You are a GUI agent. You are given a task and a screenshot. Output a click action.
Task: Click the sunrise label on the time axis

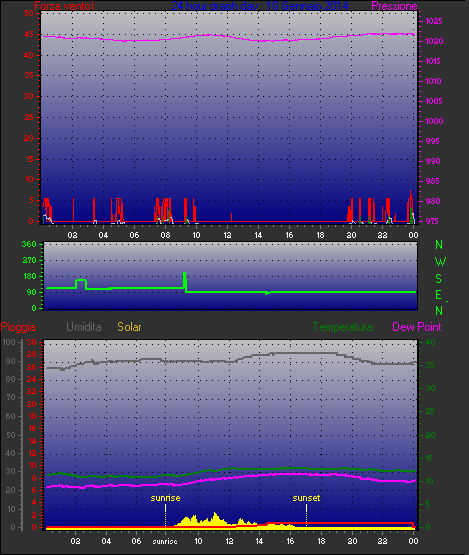pos(165,541)
